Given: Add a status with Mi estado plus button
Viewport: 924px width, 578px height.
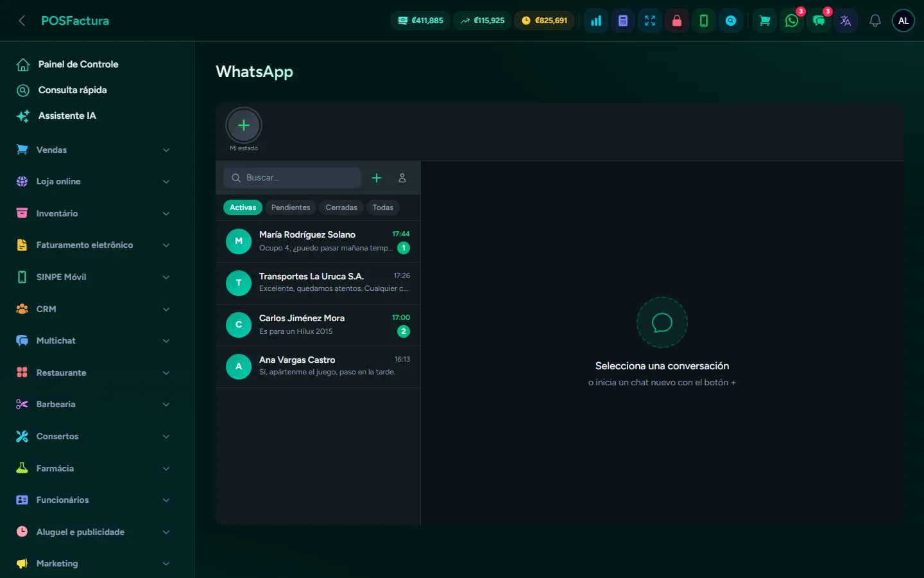Looking at the screenshot, I should 244,125.
